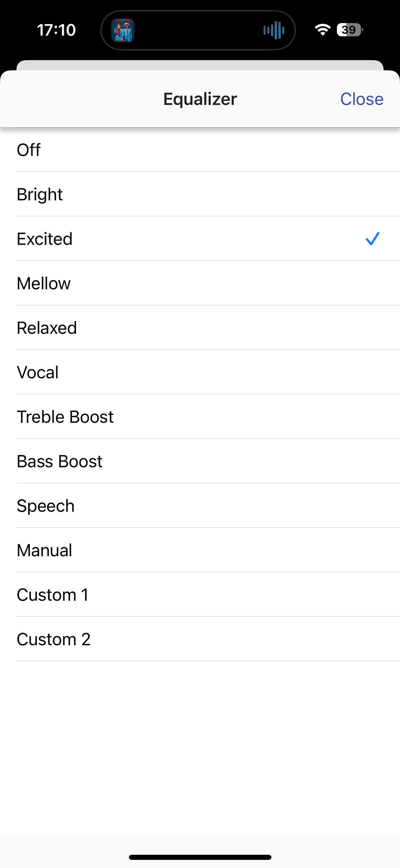Screen dimensions: 400x868
Task: Tap the audio waveform icon in Dynamic Island
Action: [274, 30]
